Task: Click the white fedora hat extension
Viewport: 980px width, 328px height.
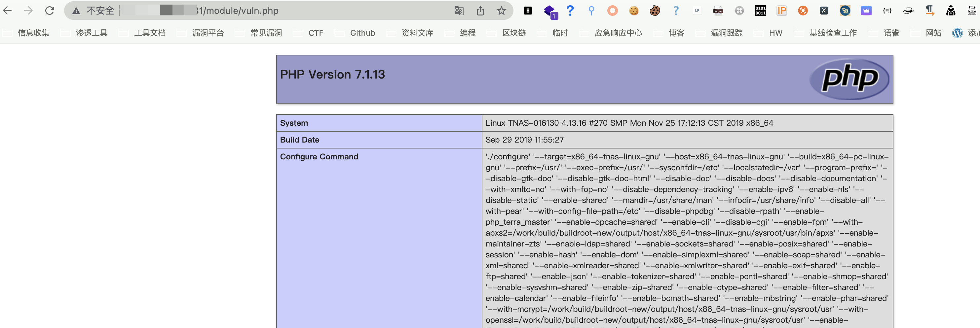Action: (908, 11)
